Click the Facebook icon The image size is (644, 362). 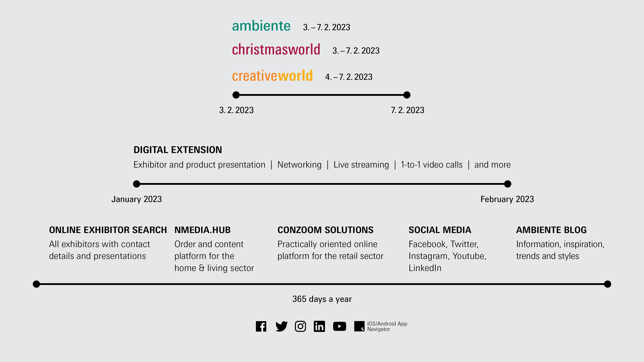[x=261, y=326]
